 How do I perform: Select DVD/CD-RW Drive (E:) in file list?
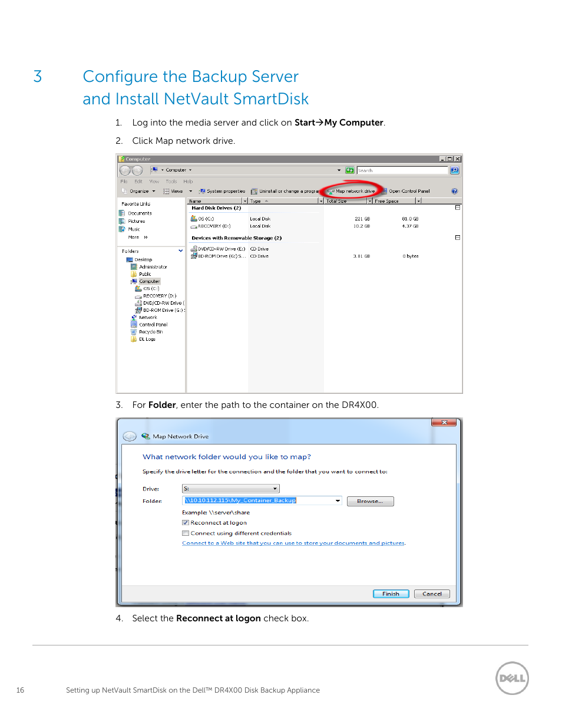tap(218, 249)
